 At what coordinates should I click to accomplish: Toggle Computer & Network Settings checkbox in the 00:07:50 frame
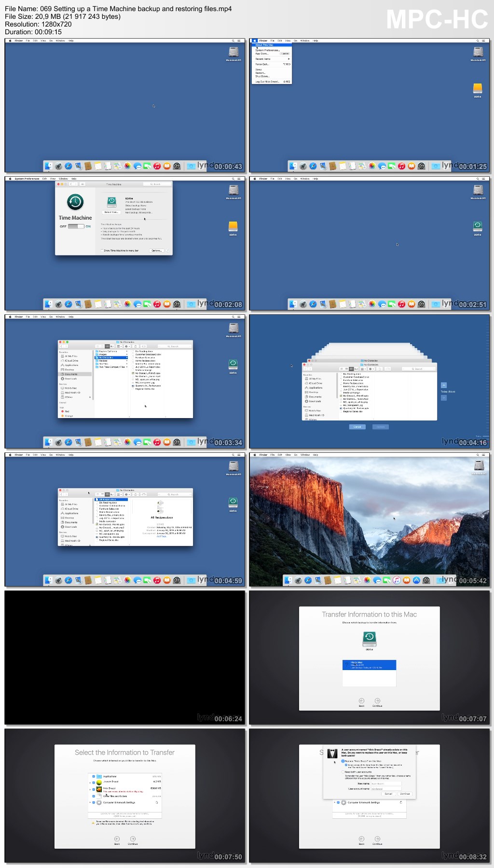(94, 802)
